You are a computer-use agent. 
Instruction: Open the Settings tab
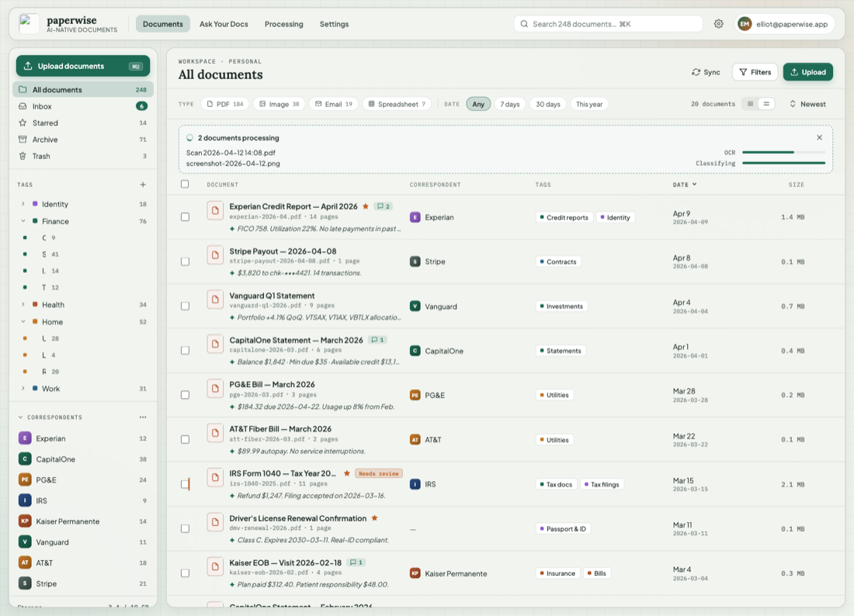(334, 24)
